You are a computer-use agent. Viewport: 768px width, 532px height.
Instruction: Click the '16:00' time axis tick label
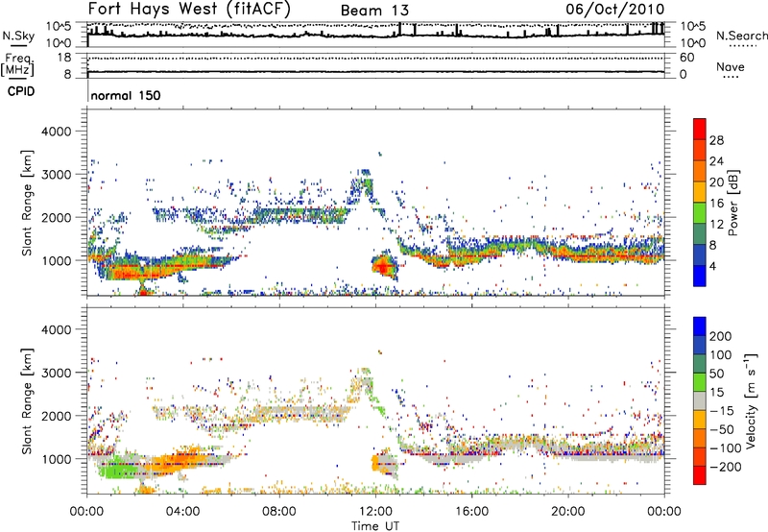point(471,512)
